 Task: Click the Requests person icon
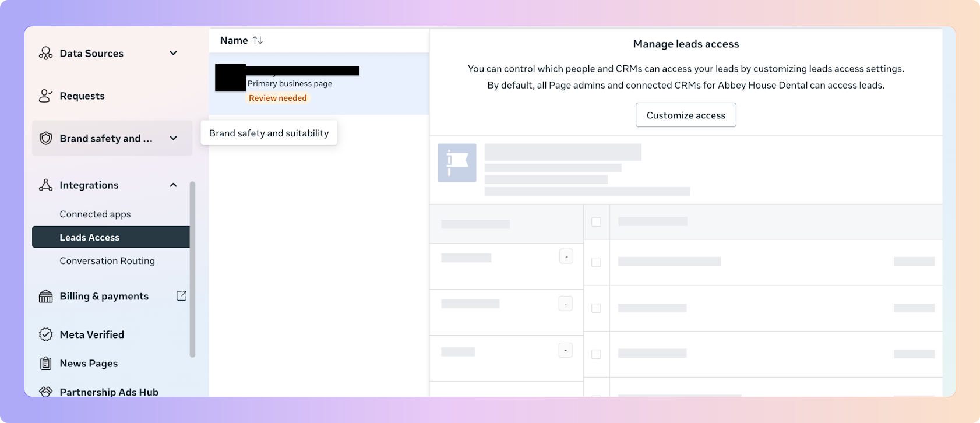click(45, 96)
